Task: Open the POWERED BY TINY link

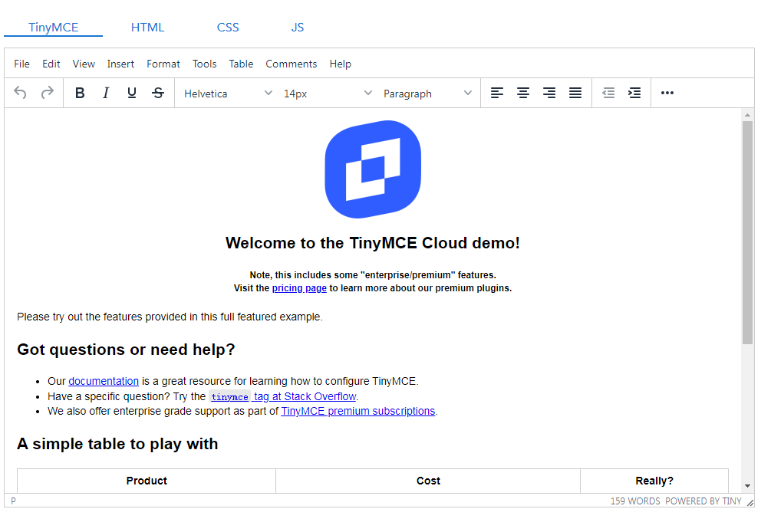Action: 703,501
